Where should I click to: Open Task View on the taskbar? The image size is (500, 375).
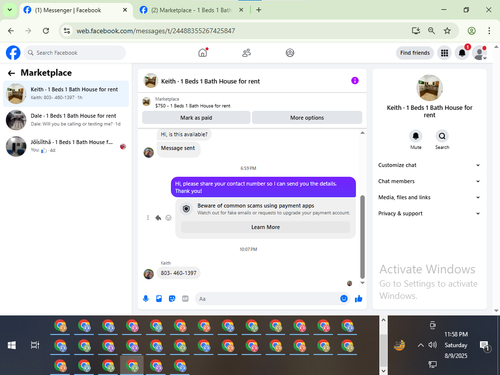(x=35, y=345)
